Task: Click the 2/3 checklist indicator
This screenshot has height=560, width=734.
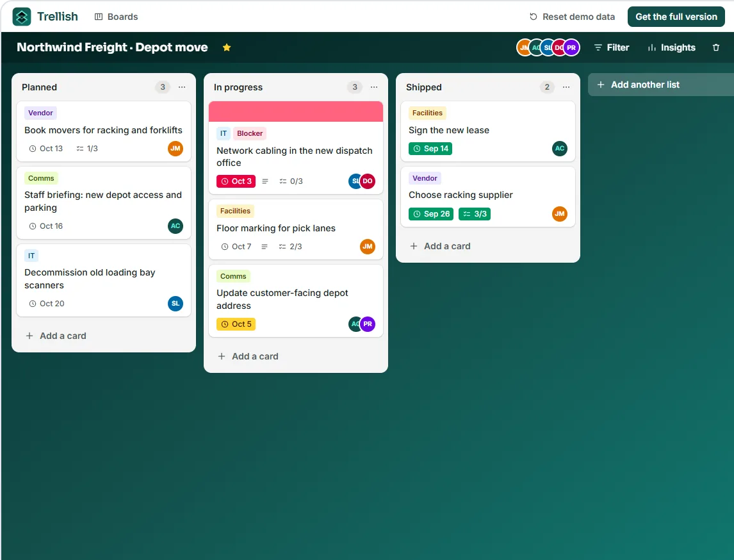Action: pos(290,246)
